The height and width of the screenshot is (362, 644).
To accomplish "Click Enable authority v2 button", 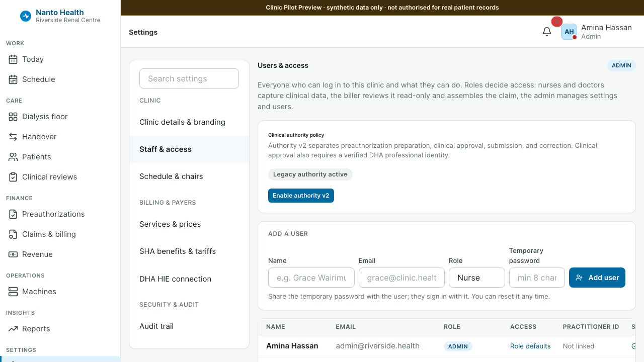I will point(301,196).
